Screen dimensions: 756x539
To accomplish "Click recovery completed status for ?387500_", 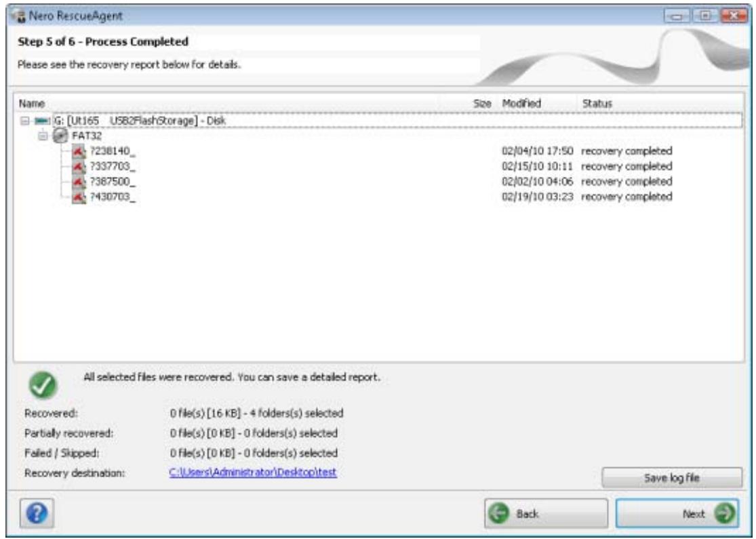I will coord(626,182).
